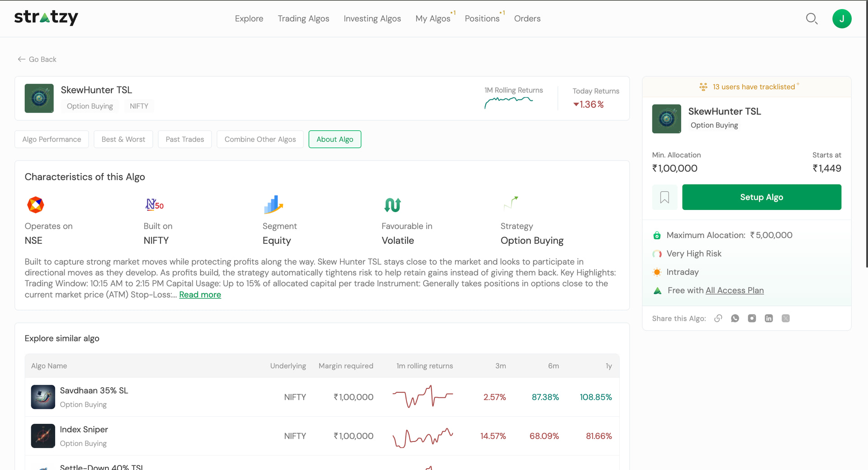
Task: Click the Setup Algo button
Action: click(762, 197)
